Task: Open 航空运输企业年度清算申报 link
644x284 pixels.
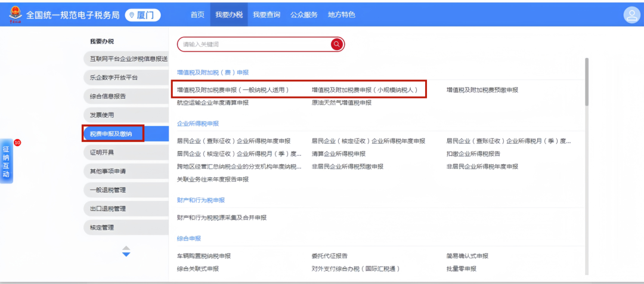Action: point(213,103)
